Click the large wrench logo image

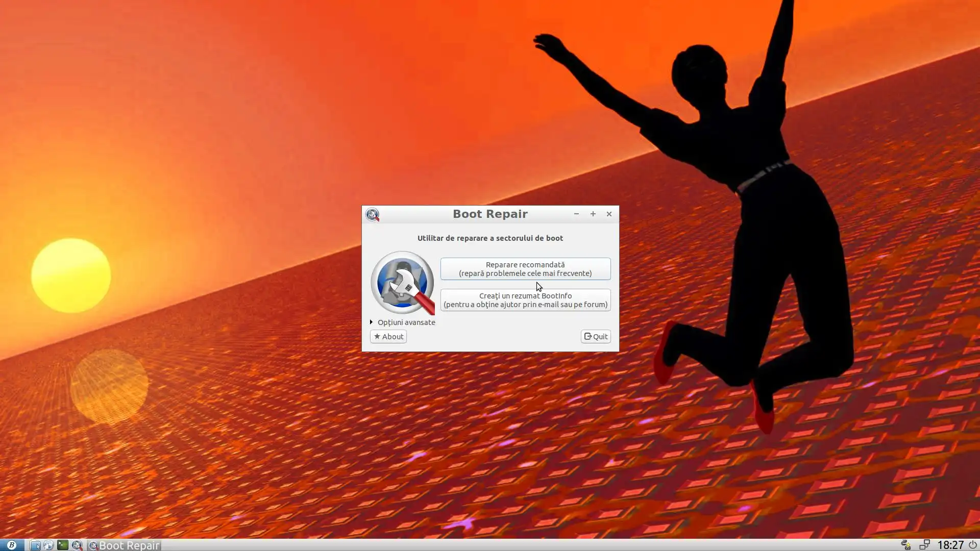[x=402, y=283]
